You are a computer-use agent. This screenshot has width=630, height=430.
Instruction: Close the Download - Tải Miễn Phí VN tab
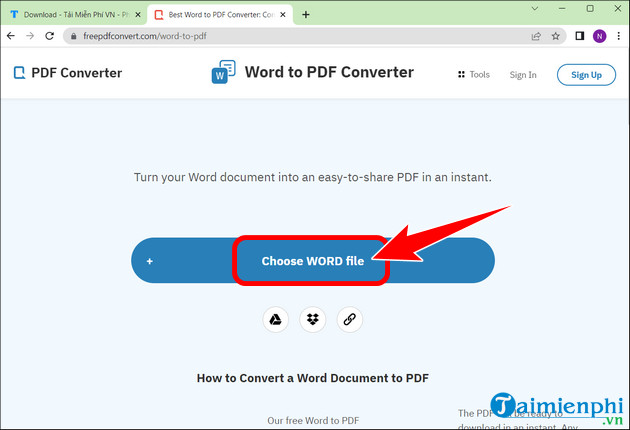138,15
